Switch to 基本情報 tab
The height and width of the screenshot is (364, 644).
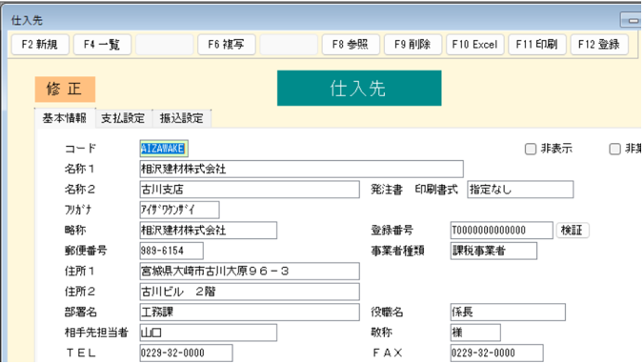pos(65,118)
